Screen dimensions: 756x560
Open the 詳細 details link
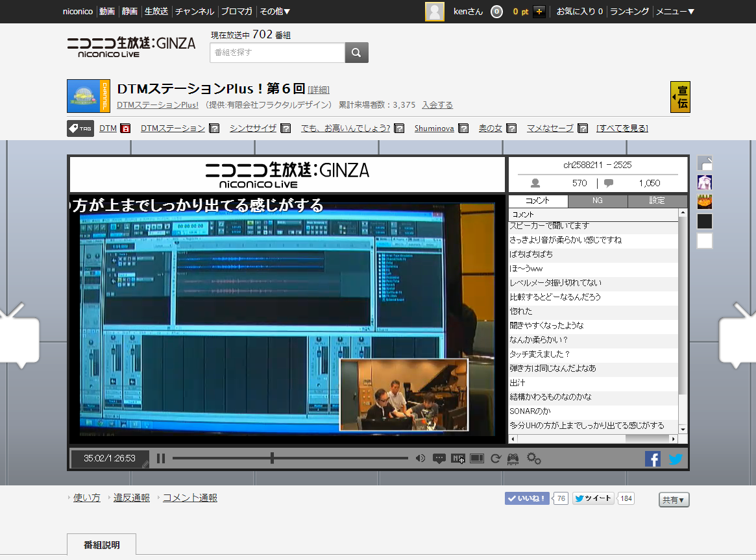coord(319,90)
